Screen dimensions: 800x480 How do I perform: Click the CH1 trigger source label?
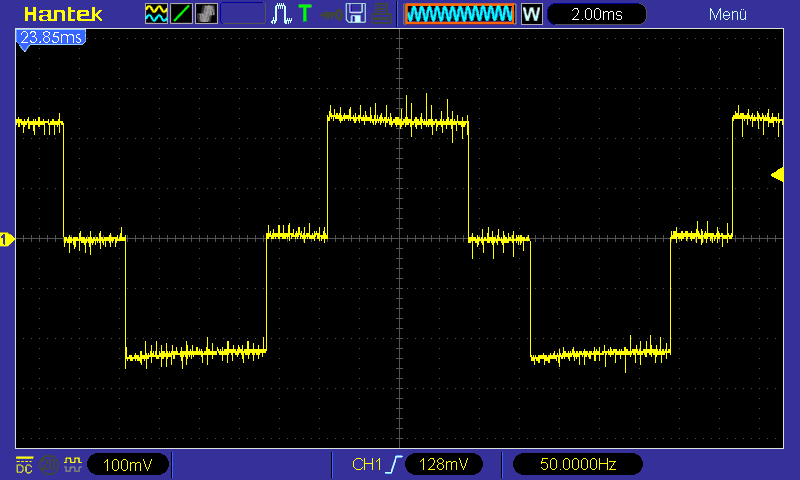[x=367, y=465]
